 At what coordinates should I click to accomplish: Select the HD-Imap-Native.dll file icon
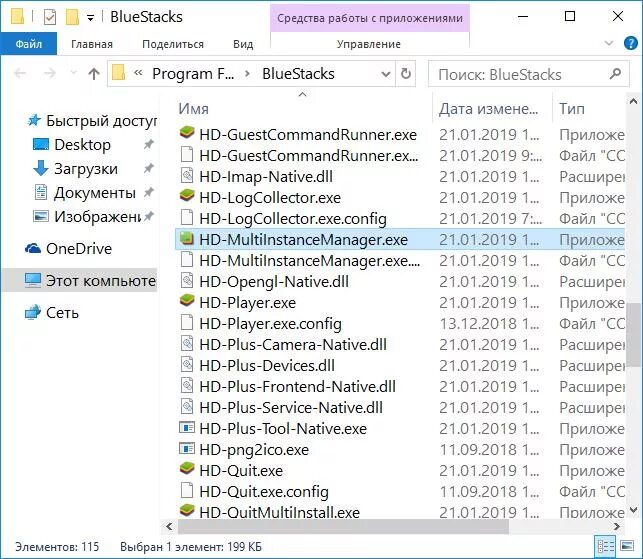187,176
